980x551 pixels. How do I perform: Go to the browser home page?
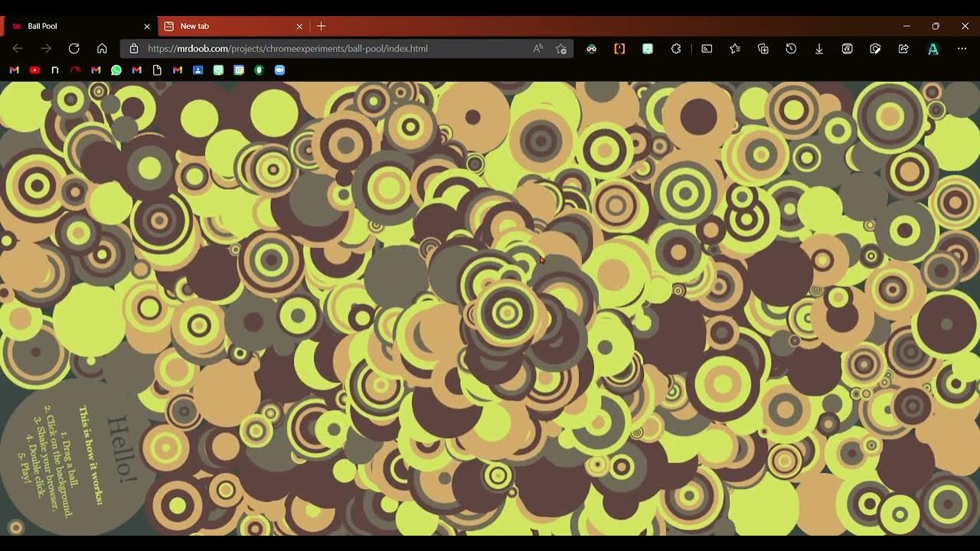pyautogui.click(x=102, y=48)
